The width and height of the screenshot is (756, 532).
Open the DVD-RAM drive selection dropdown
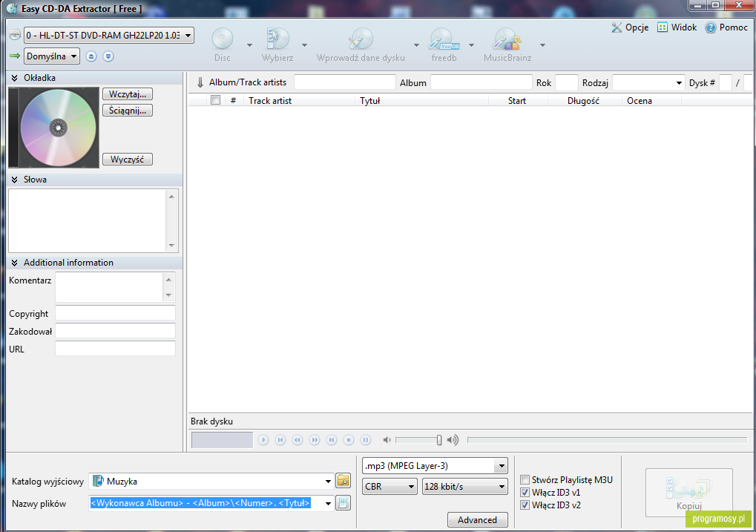(x=109, y=35)
